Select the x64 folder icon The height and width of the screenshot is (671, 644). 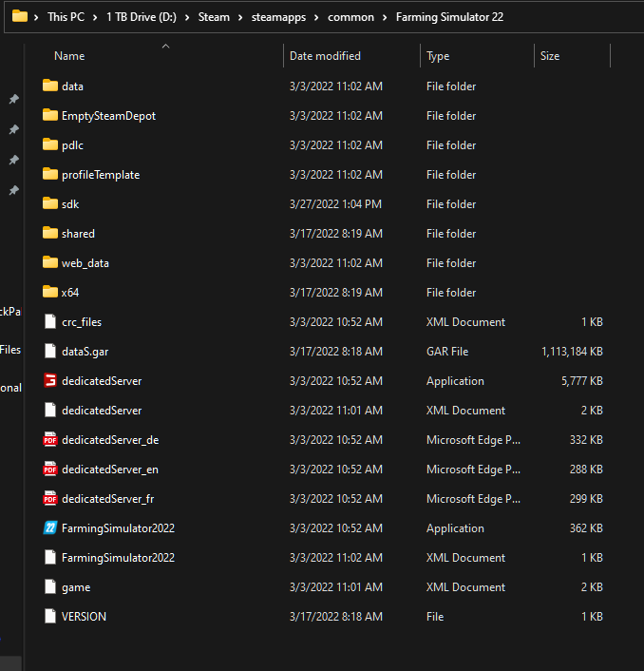point(50,292)
